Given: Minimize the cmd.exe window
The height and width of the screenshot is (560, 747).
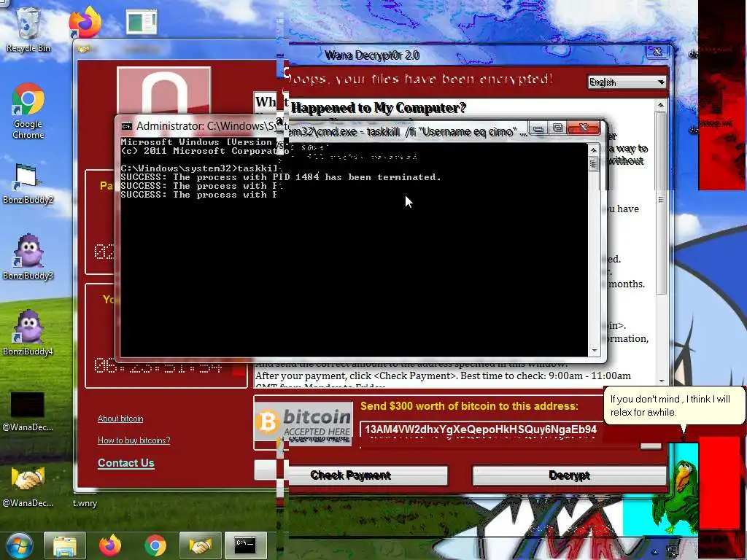Looking at the screenshot, I should pos(538,128).
